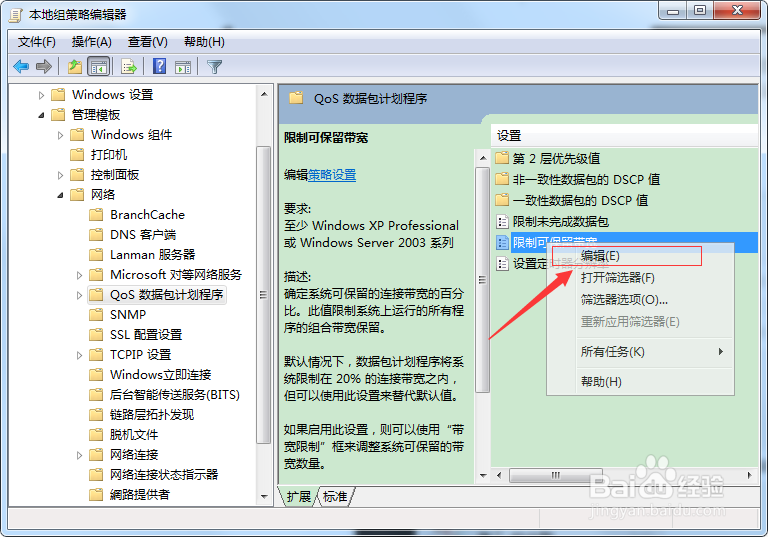Select the 链路层拓扑发现 tree item
This screenshot has height=537, width=768.
(152, 415)
